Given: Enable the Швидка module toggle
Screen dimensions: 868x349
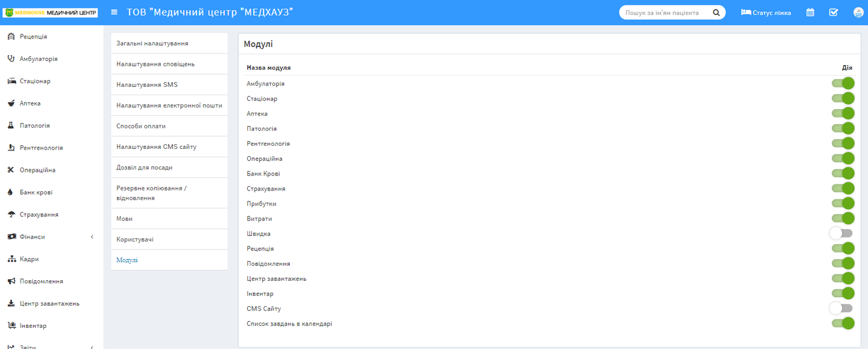Looking at the screenshot, I should tap(841, 233).
